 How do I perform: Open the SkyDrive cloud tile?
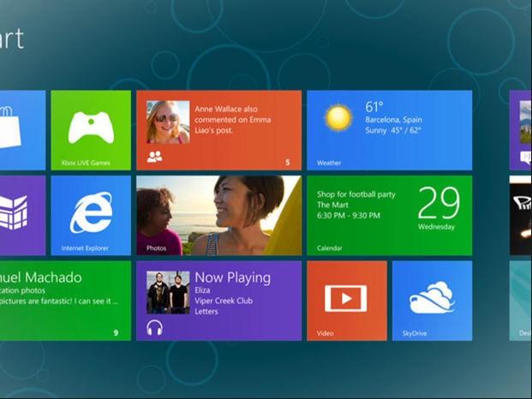coord(433,301)
